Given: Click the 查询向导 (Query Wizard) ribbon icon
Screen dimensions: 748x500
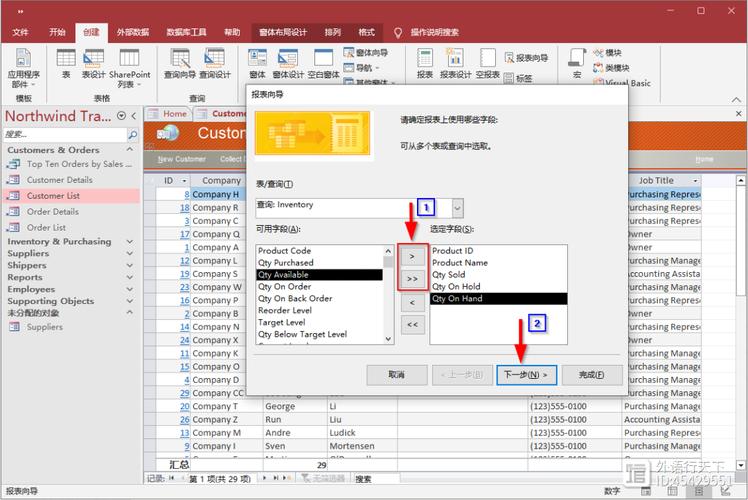Looking at the screenshot, I should (179, 62).
